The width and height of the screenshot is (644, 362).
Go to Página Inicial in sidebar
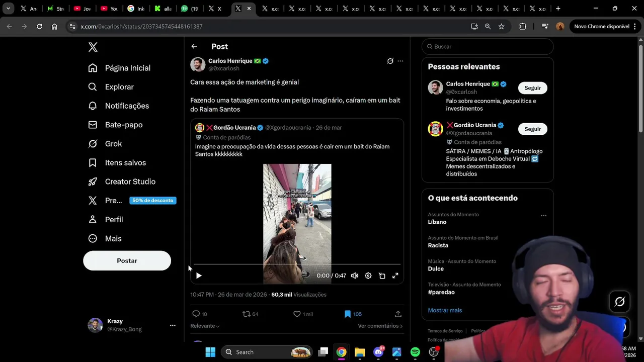tap(119, 68)
